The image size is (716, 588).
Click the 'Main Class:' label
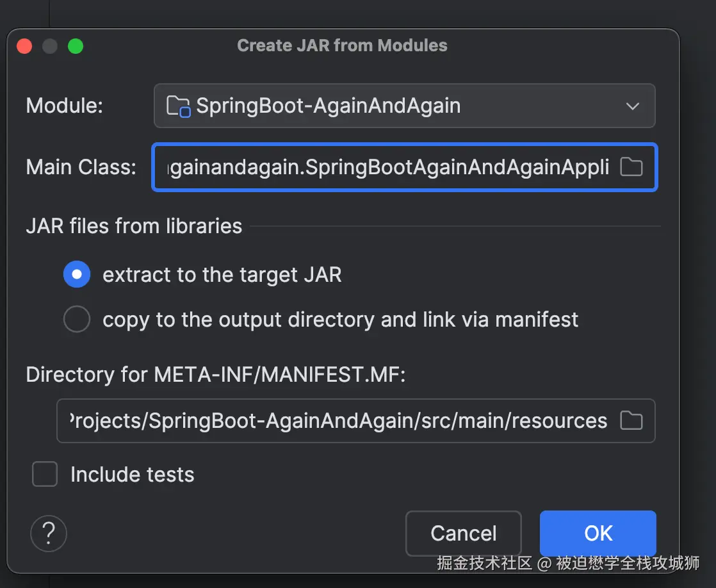click(81, 167)
